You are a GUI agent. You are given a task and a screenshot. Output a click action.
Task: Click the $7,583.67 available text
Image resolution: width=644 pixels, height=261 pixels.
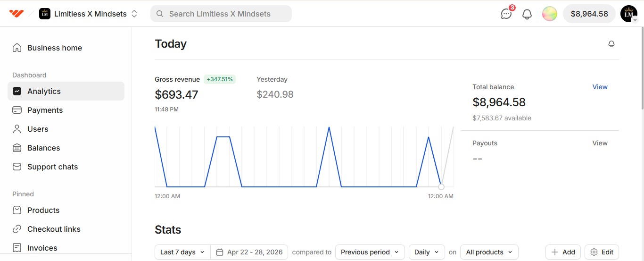(502, 118)
